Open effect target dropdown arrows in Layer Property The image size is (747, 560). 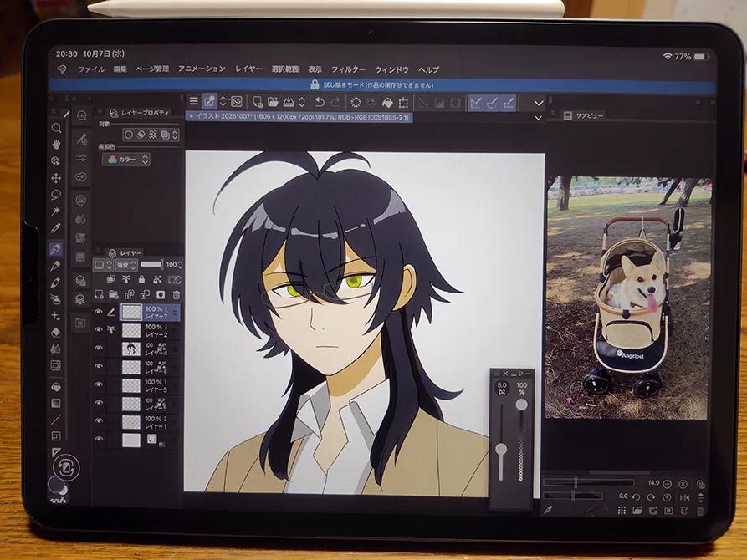pyautogui.click(x=176, y=135)
